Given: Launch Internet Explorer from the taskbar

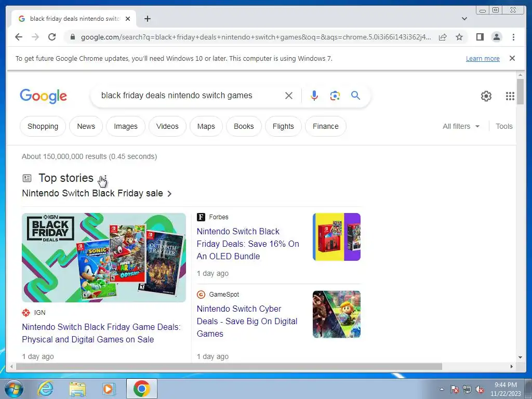Looking at the screenshot, I should pos(46,389).
